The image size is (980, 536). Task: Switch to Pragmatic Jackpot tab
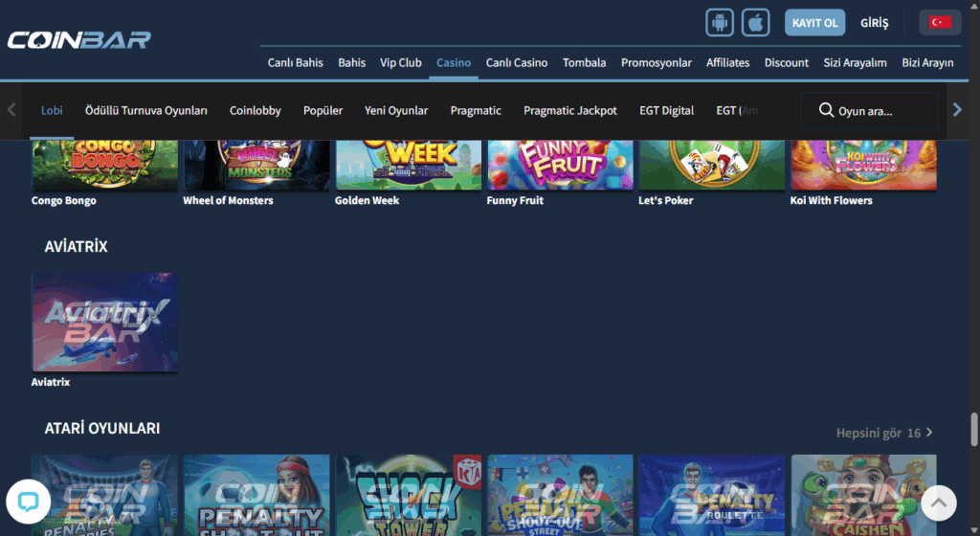(570, 111)
